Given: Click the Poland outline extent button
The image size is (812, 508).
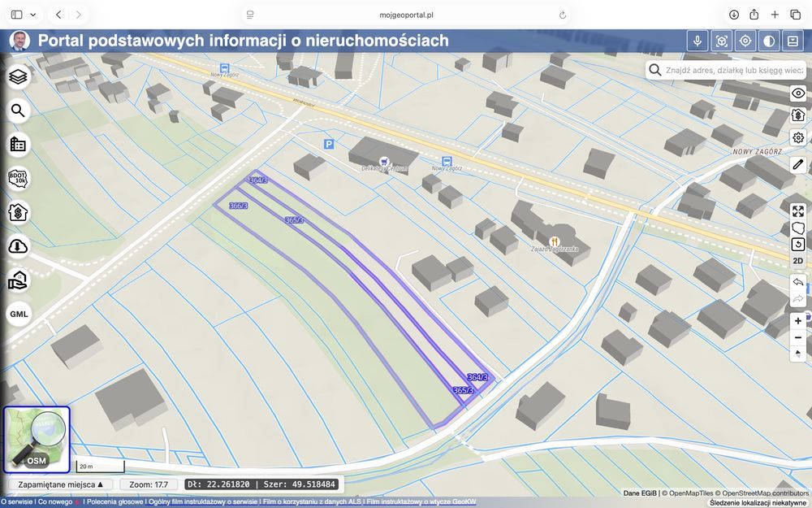Looking at the screenshot, I should pos(798,228).
